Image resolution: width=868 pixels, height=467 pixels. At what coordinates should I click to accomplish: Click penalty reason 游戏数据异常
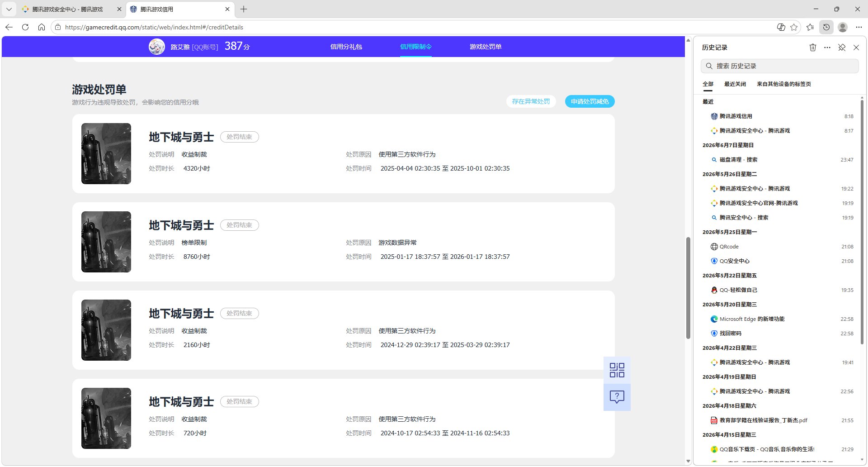pyautogui.click(x=398, y=243)
